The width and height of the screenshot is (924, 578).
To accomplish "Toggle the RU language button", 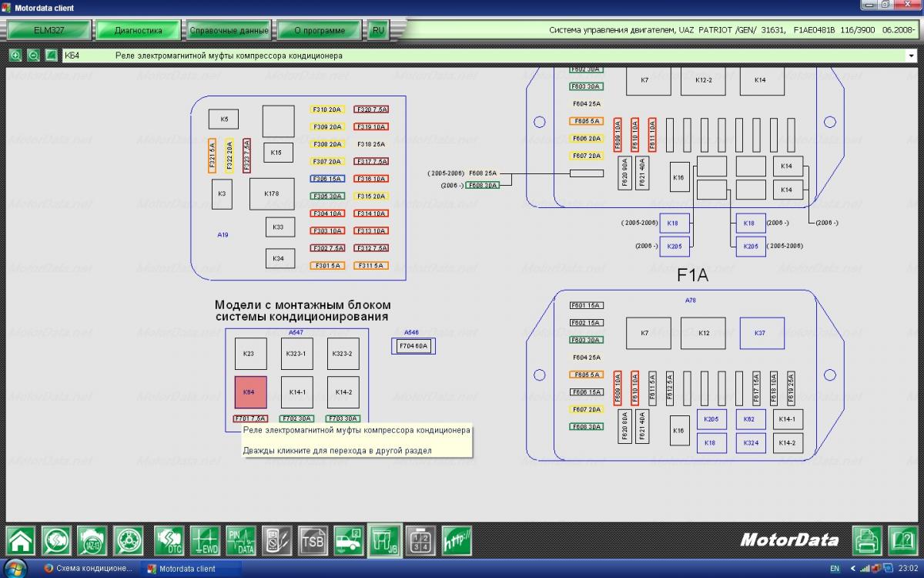I will tap(377, 31).
